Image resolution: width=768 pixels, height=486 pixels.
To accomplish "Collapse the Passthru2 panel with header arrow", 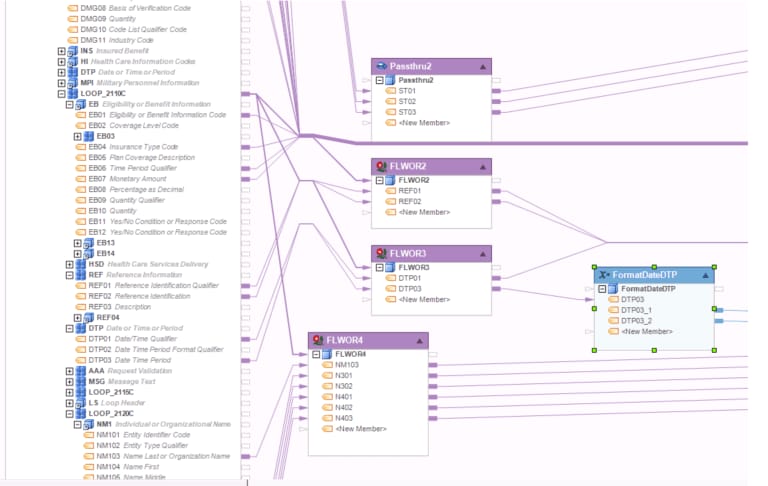I will 483,67.
